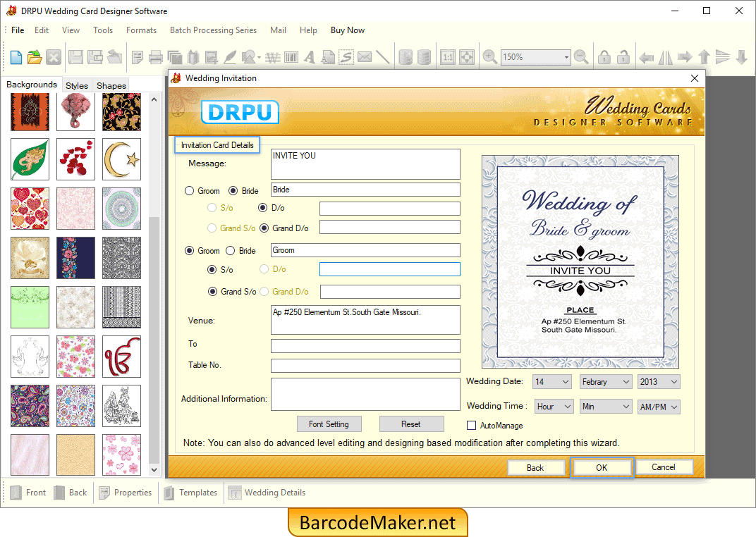The width and height of the screenshot is (756, 537).
Task: Click the 1:1 actual size icon
Action: click(448, 57)
